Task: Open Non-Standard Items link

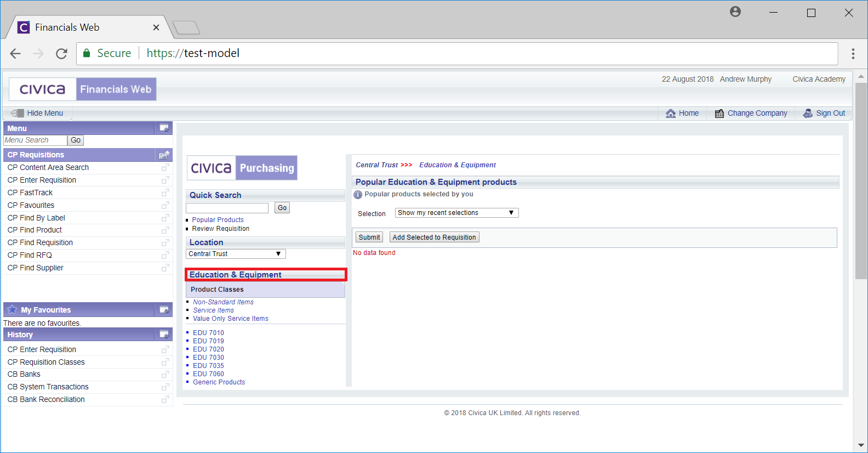Action: (x=223, y=302)
